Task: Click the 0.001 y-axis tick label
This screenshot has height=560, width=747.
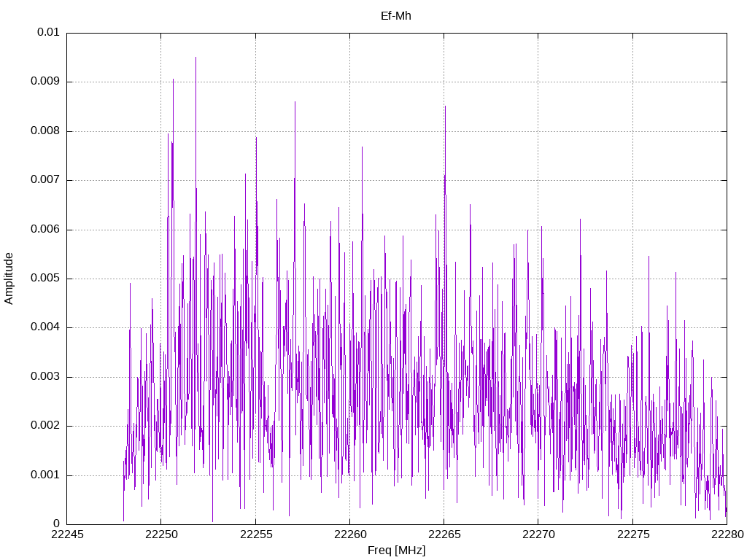Action: point(44,475)
